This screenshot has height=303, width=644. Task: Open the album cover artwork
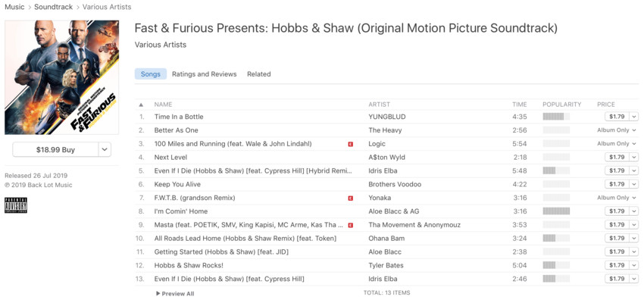point(61,77)
